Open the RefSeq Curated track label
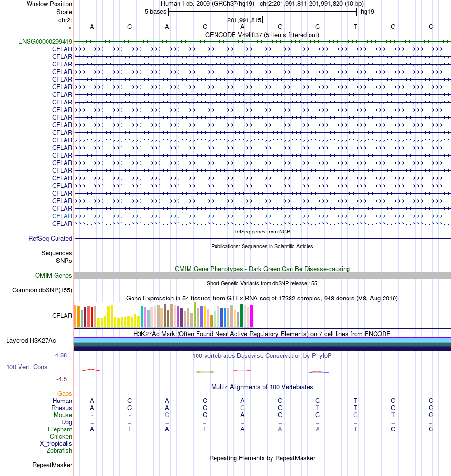Viewport: 451px width, 476px height. (x=50, y=239)
